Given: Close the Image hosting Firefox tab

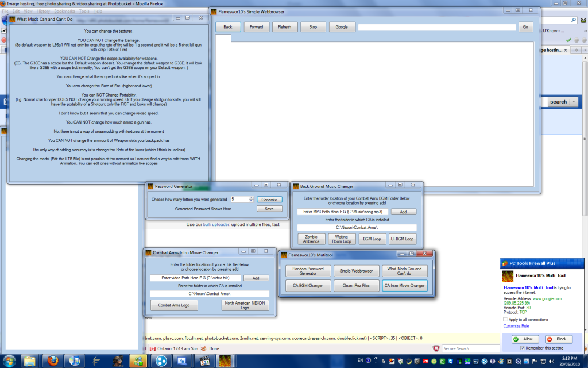Looking at the screenshot, I should [x=566, y=51].
